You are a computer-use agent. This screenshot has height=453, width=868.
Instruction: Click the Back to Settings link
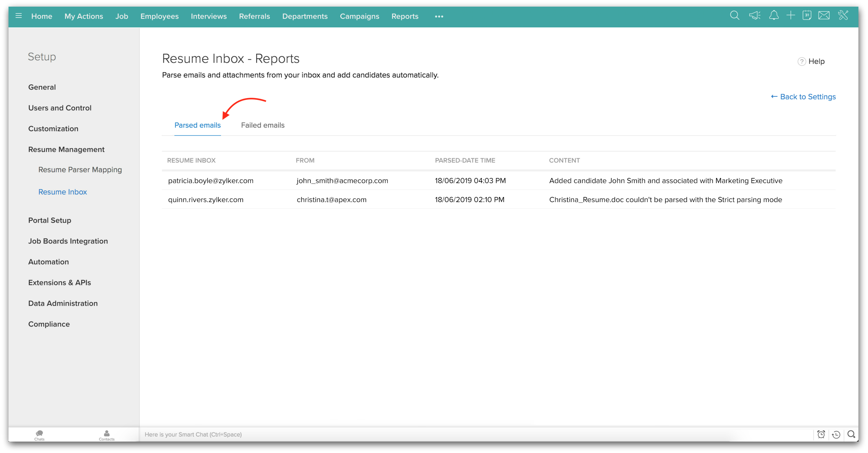coord(803,97)
